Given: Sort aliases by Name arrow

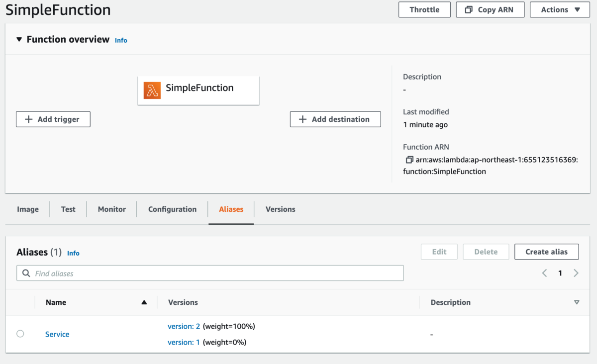Looking at the screenshot, I should pos(144,302).
